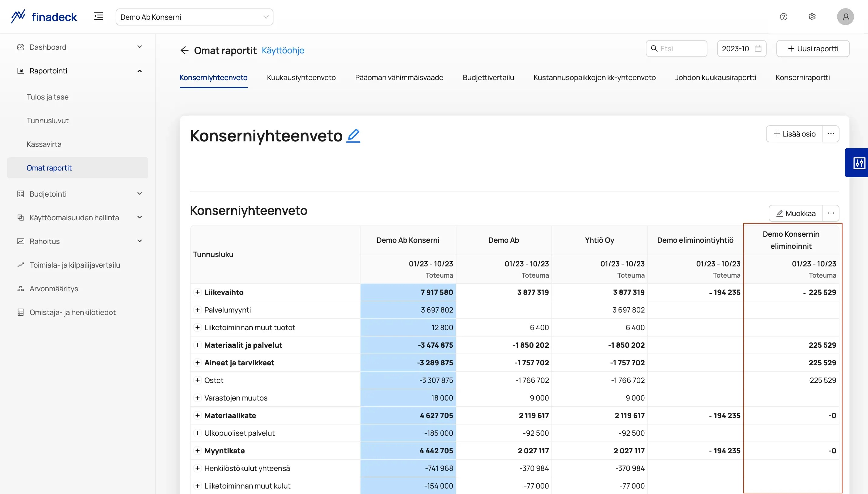
Task: Open the Käyttöohje link
Action: click(283, 50)
